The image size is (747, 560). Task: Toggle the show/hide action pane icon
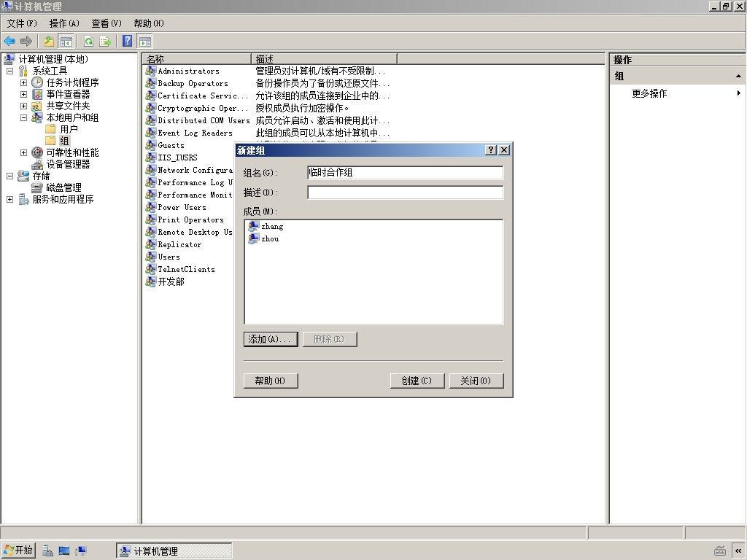click(x=145, y=42)
